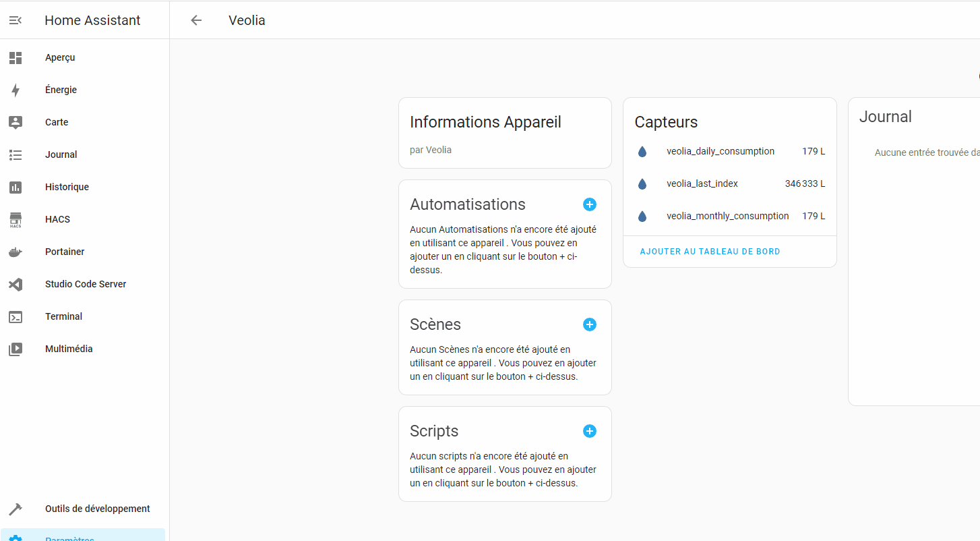The height and width of the screenshot is (541, 980).
Task: Click the 179 L daily consumption value
Action: [x=814, y=152]
